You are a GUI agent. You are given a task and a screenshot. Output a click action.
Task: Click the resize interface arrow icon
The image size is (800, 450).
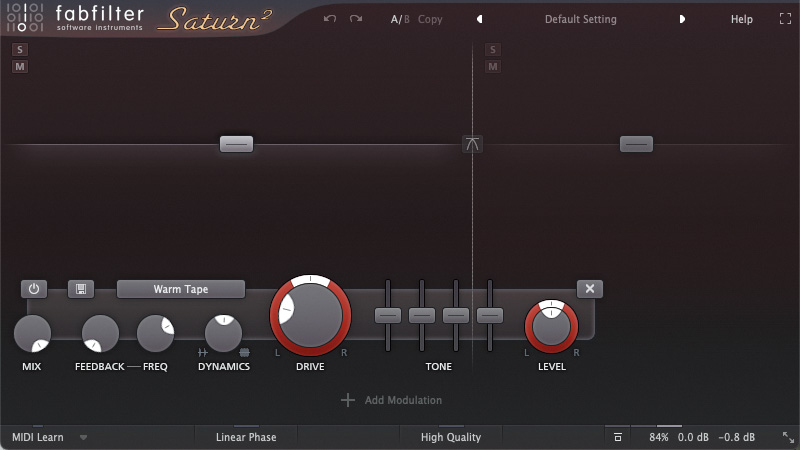788,437
